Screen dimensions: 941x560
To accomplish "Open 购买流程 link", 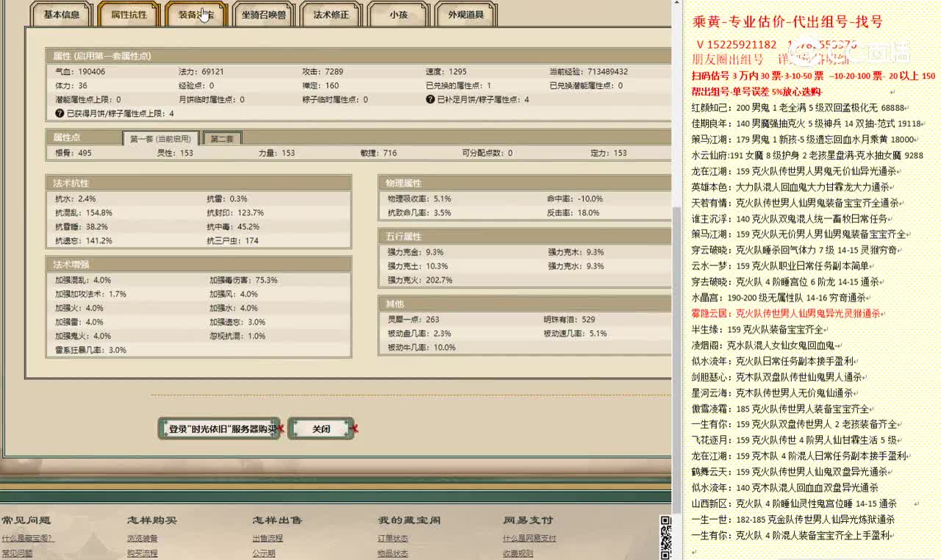I will (x=142, y=553).
